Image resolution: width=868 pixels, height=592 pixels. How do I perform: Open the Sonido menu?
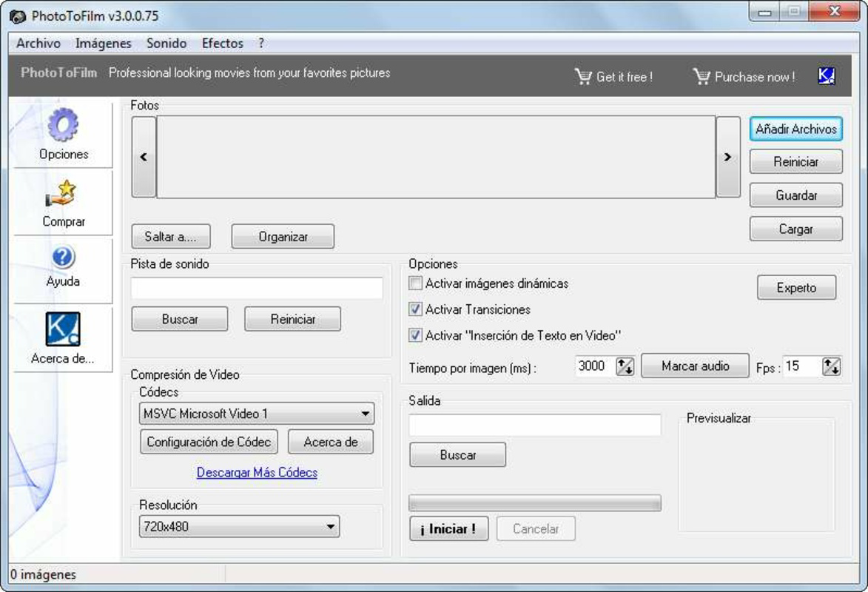(166, 43)
